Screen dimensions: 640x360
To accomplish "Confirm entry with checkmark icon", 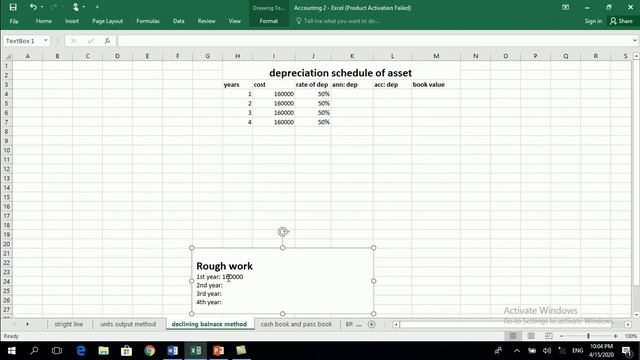I will (x=91, y=41).
